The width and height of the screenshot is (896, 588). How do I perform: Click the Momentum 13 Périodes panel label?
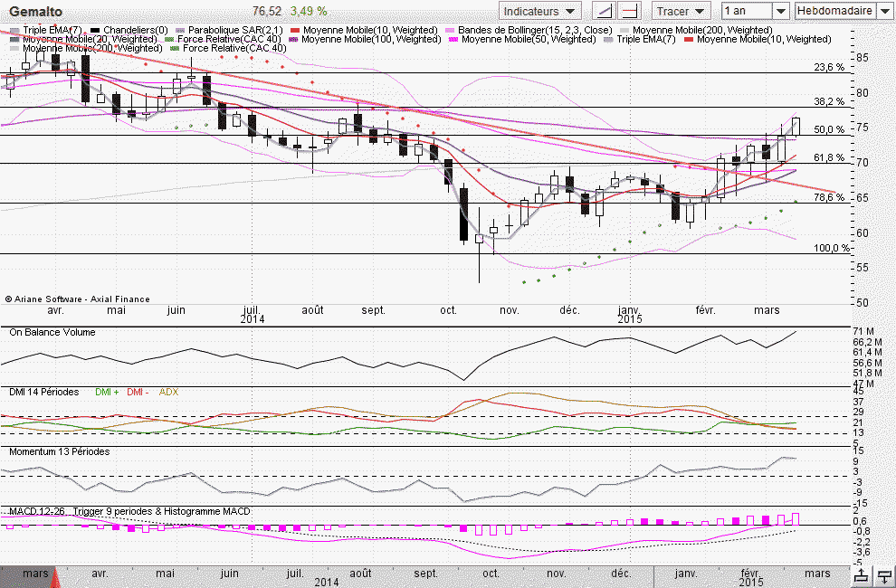[60, 451]
